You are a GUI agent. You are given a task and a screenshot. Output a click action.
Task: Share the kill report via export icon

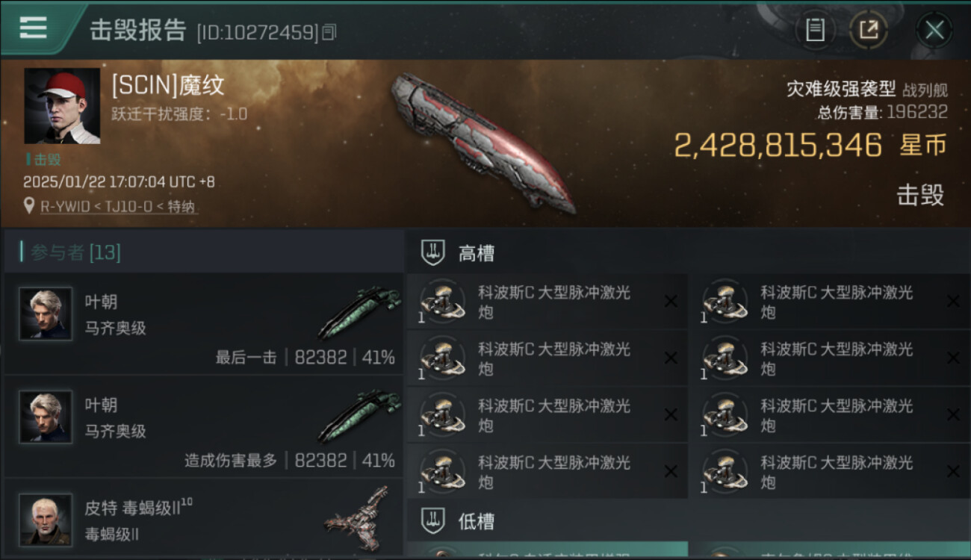[869, 31]
